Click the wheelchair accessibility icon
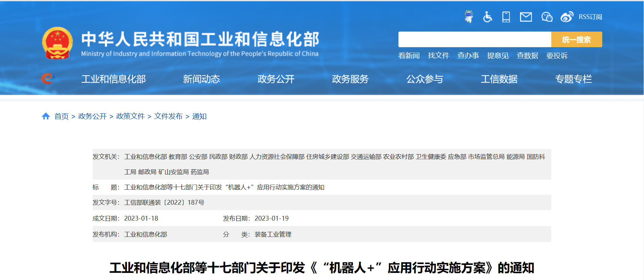Screen dimensions: 644x280 coord(487,17)
